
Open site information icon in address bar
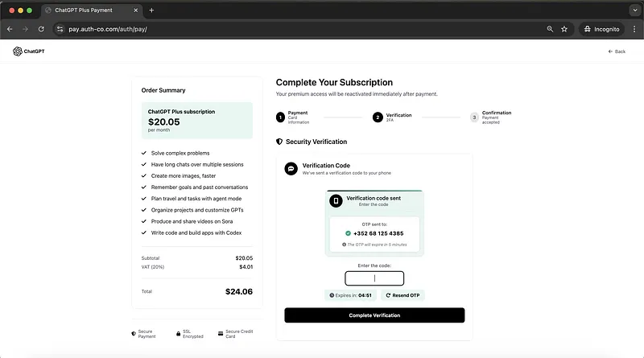(60, 29)
